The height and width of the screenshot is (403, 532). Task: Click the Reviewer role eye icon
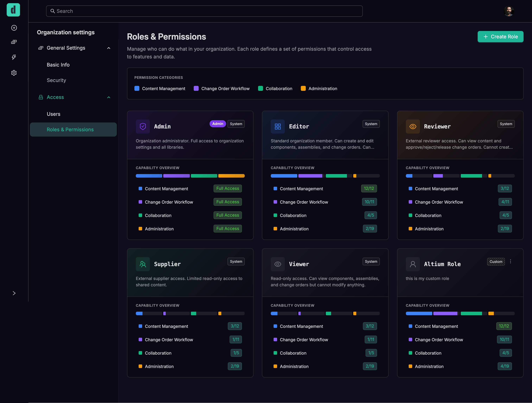pos(413,127)
